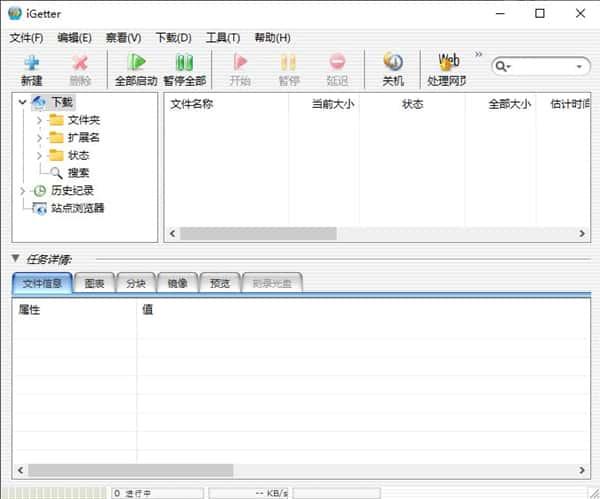This screenshot has height=499, width=600.
Task: Open the 工具(T) menu
Action: click(x=222, y=38)
